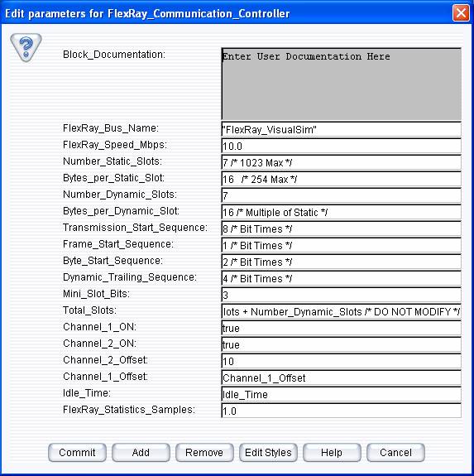Viewport: 474px width, 476px height.
Task: Edit the Mini_Slot_Bits value
Action: tap(342, 295)
